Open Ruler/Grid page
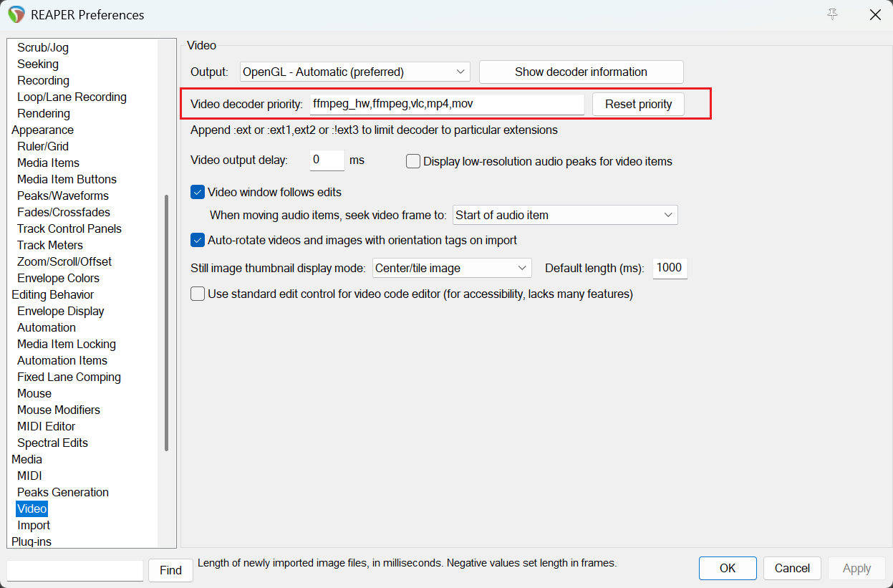 (x=43, y=146)
